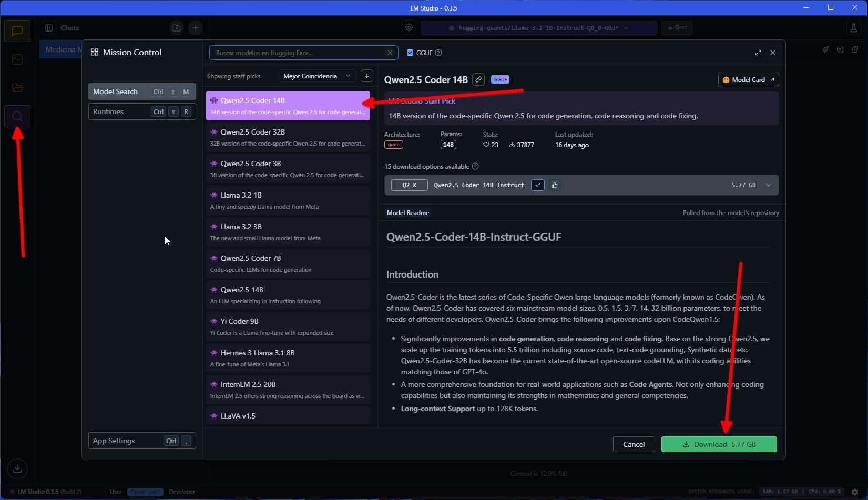Reverse the sort direction arrow
This screenshot has height=500, width=868.
pos(367,76)
